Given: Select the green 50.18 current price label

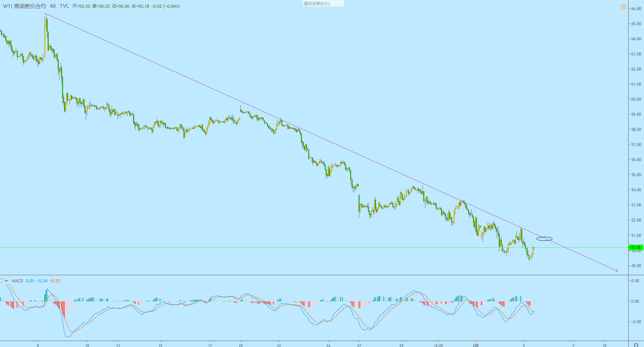Looking at the screenshot, I should 636,247.
